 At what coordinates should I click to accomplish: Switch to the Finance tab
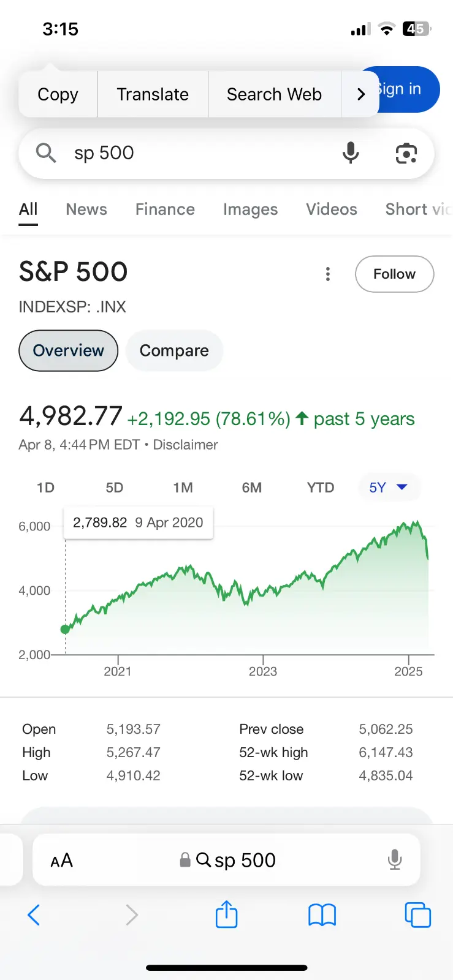pyautogui.click(x=165, y=209)
